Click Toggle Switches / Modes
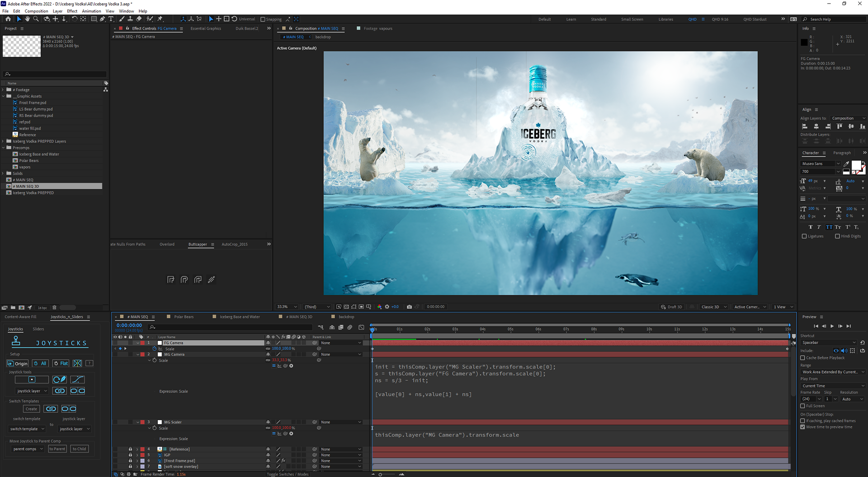 288,474
